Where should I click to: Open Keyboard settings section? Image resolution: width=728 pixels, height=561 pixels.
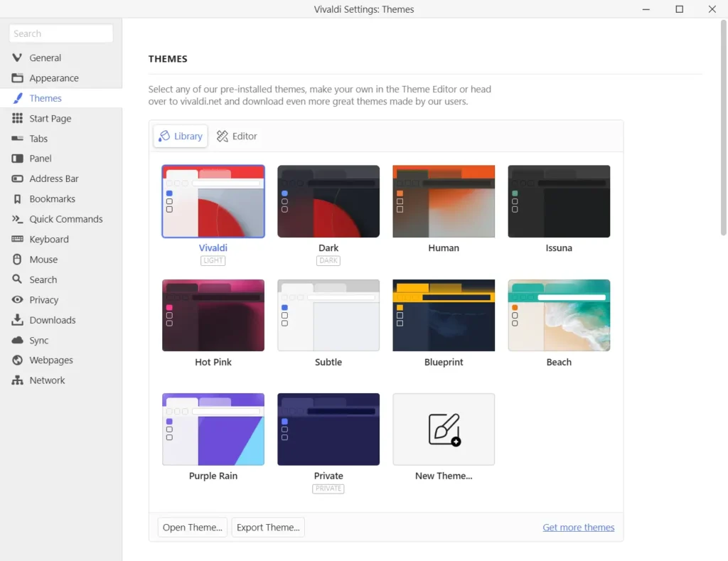[61, 239]
